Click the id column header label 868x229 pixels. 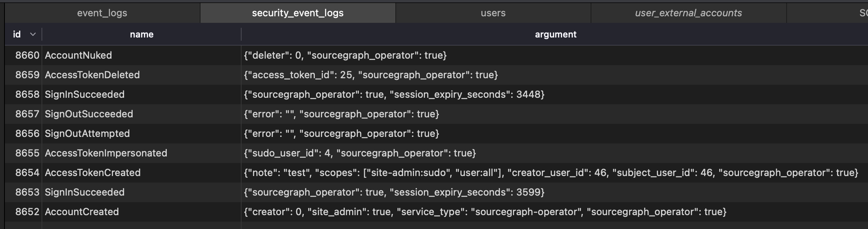click(17, 35)
